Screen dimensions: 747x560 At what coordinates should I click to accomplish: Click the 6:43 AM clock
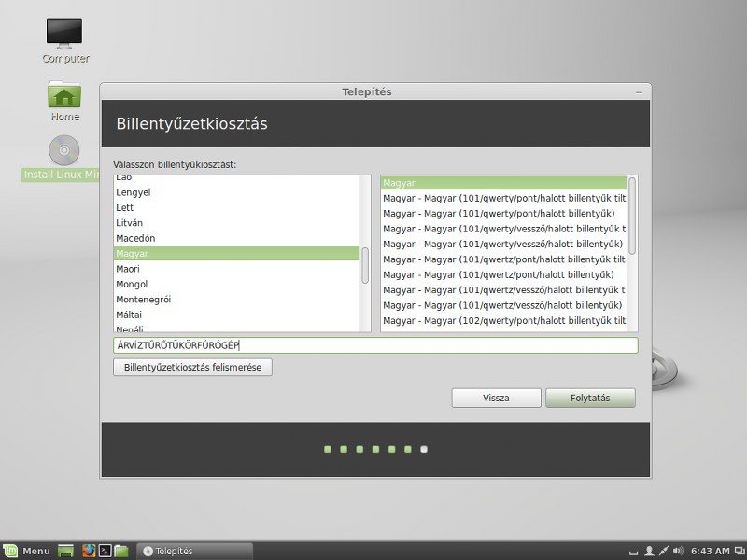711,551
